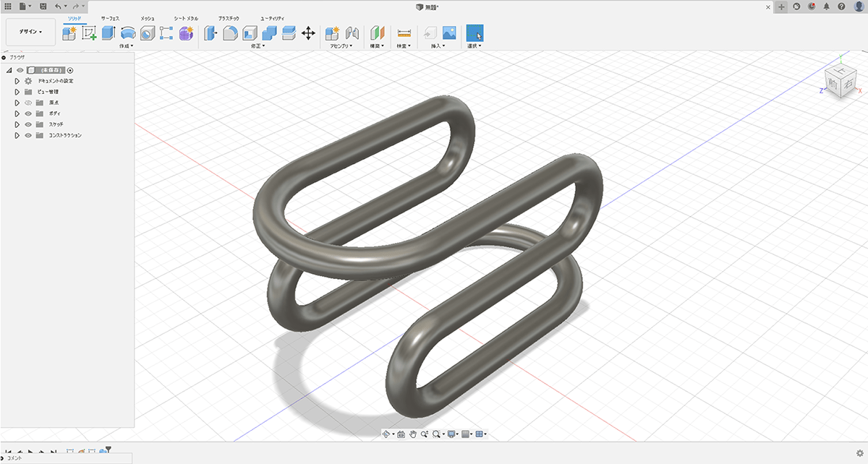Select the Move/Copy tool
The image size is (868, 464).
click(x=308, y=33)
